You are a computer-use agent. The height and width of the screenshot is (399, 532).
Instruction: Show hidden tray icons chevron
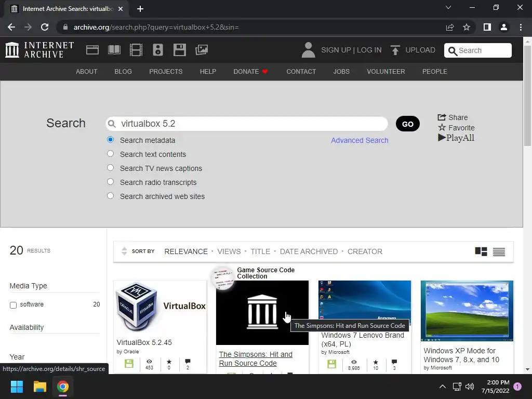click(443, 387)
